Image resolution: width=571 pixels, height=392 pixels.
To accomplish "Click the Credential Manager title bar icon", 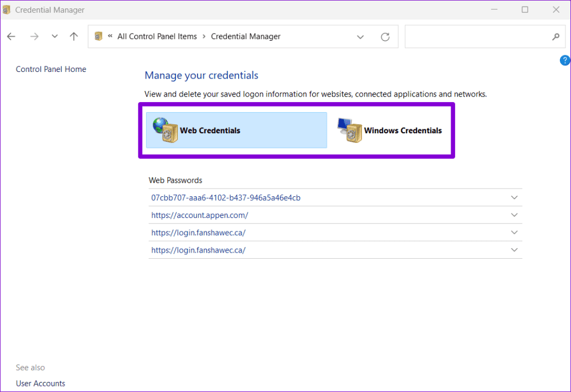I will (7, 9).
